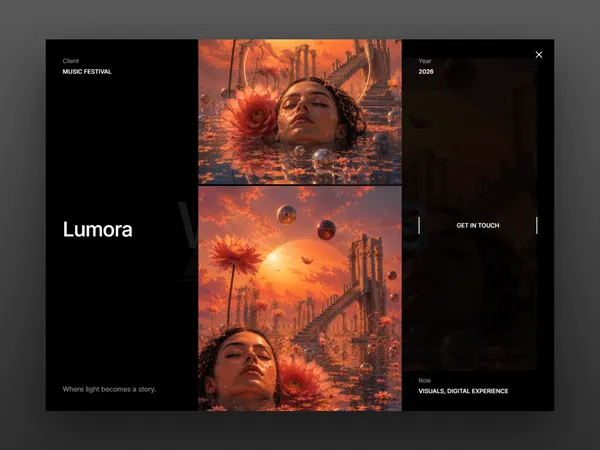Click the GET IN TOUCH button
This screenshot has width=600, height=450.
(478, 225)
